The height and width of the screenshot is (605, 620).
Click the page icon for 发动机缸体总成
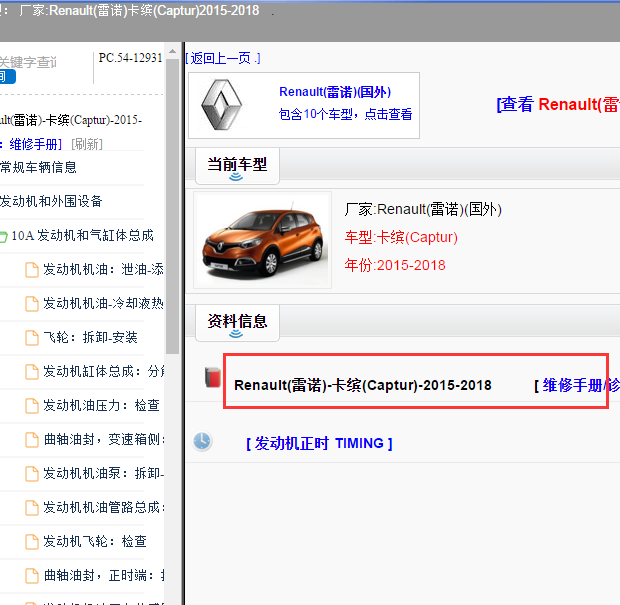[32, 372]
